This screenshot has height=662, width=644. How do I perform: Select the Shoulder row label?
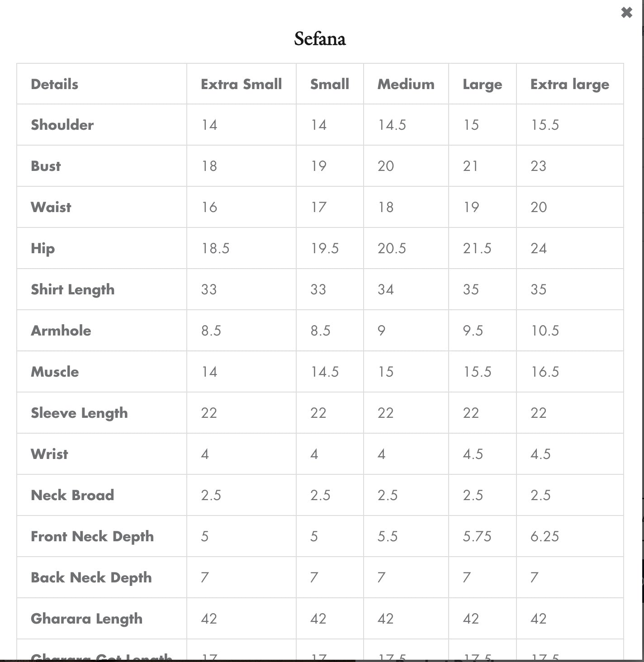62,125
